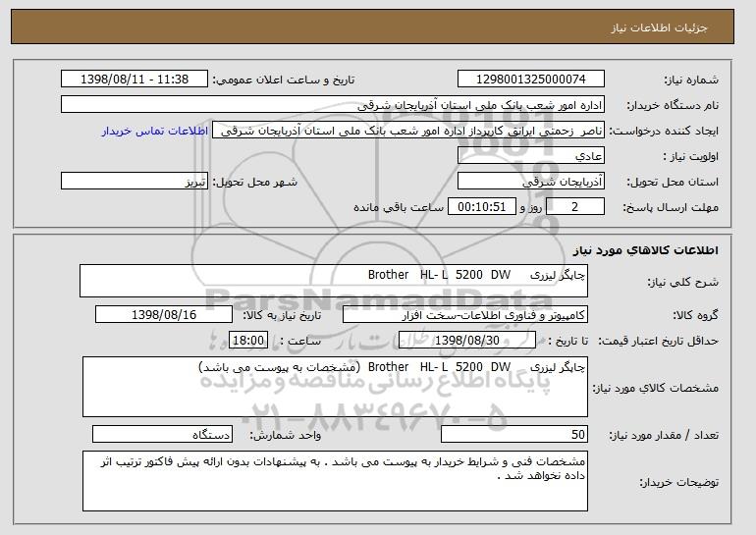
Task: Click the استان محل تحویل field
Action: click(x=531, y=182)
